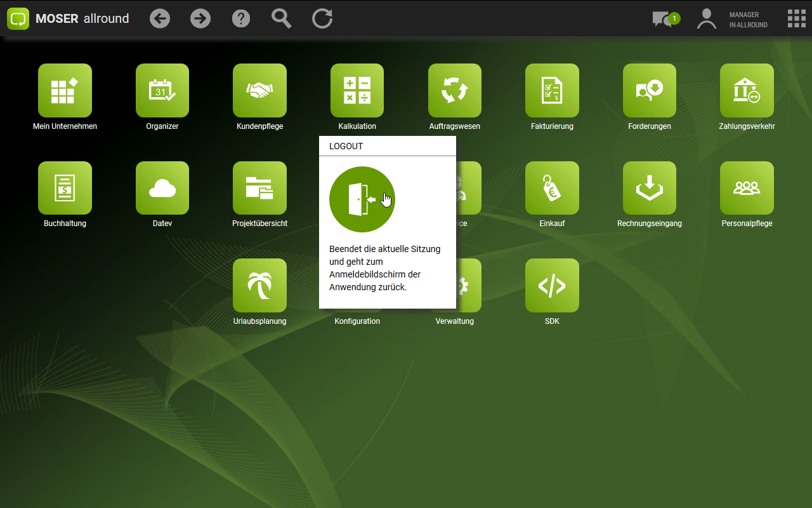Open the Forderungen module
The width and height of the screenshot is (812, 508).
click(x=650, y=91)
